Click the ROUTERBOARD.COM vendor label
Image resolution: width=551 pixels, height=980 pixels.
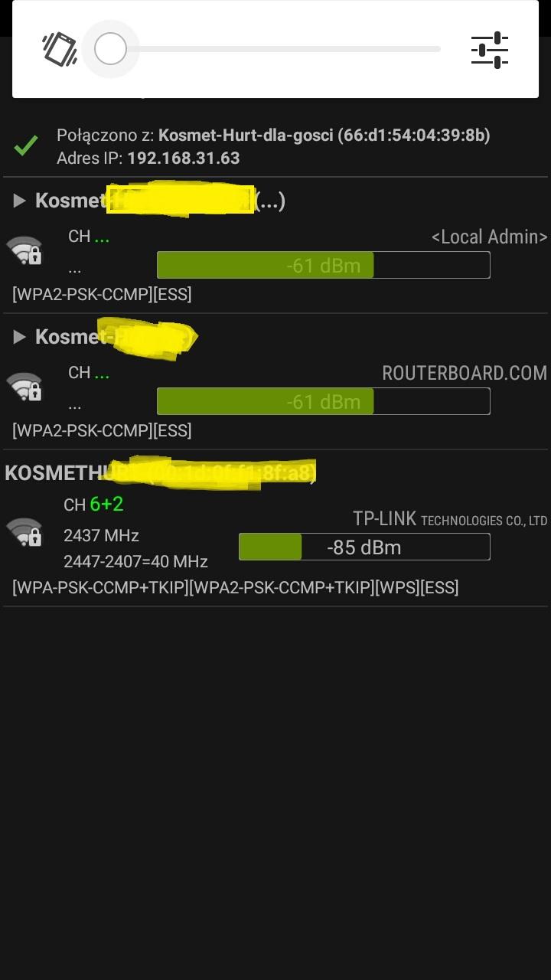point(465,374)
